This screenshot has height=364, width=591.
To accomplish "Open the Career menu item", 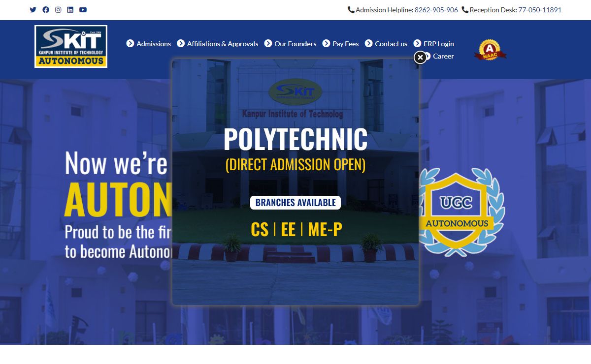I will coord(443,56).
